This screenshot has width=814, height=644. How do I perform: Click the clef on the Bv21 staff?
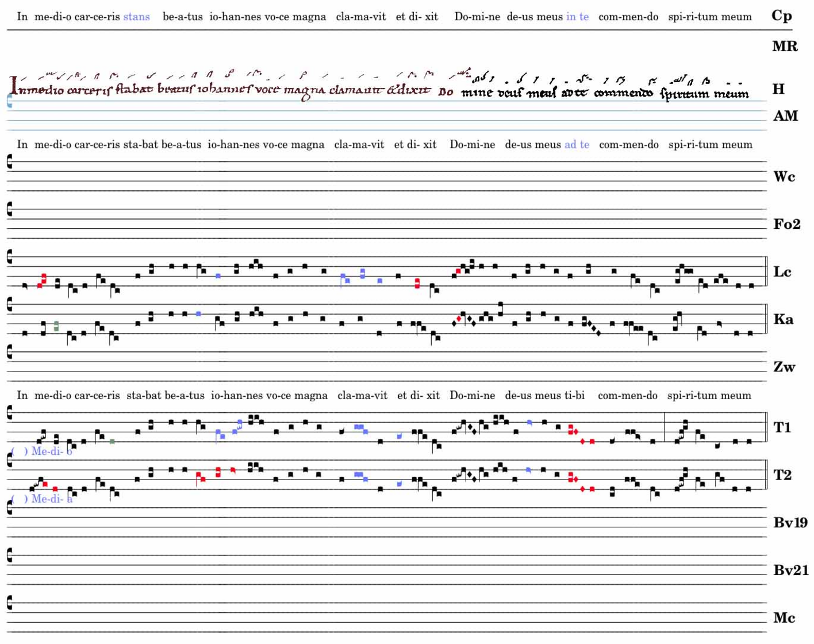coord(9,555)
